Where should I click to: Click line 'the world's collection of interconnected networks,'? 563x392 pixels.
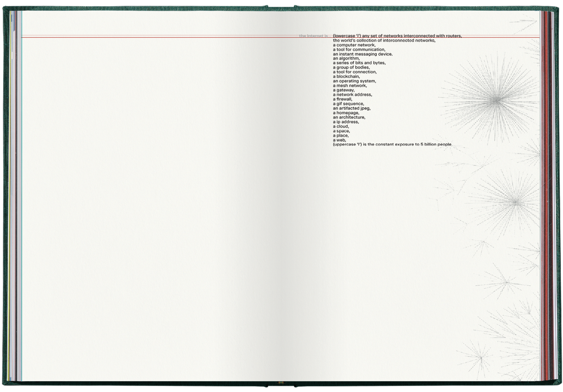tap(384, 40)
